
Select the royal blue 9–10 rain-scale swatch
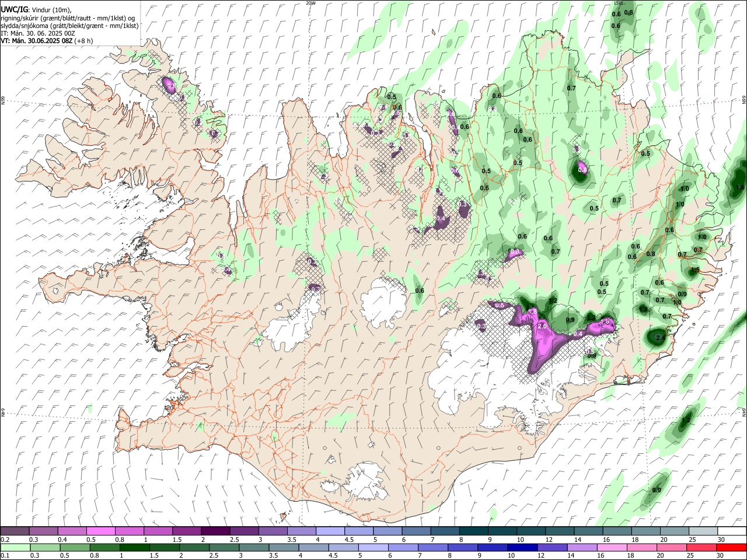[x=493, y=547]
